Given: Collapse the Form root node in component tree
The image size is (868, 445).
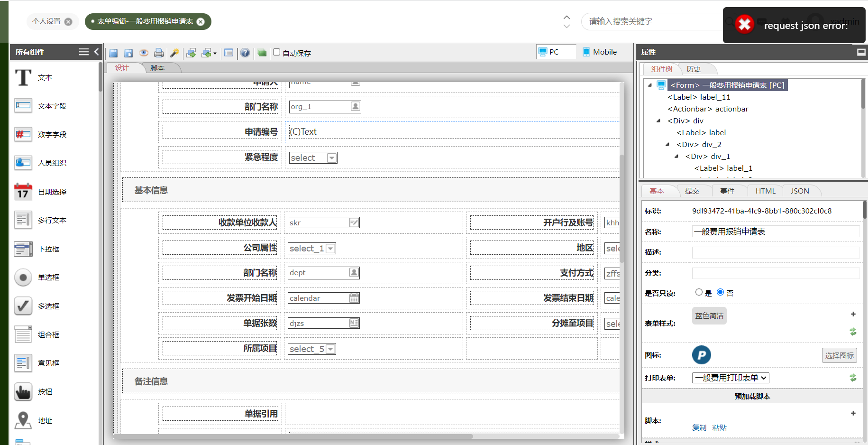Looking at the screenshot, I should [x=650, y=85].
